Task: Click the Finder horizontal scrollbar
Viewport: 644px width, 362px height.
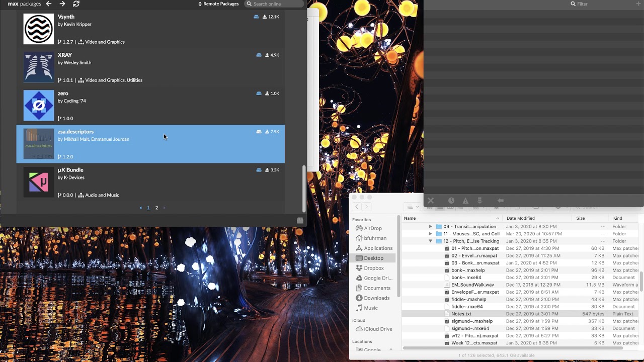Action: tap(513, 347)
